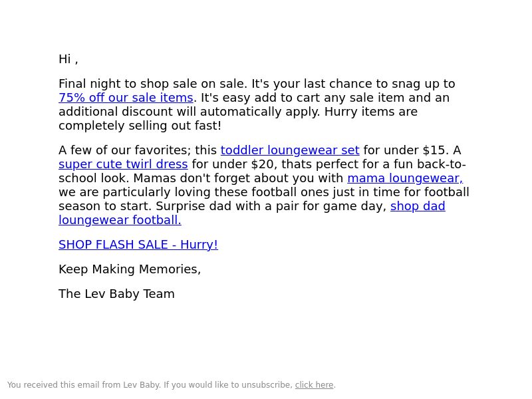Click the 'for under $20' text
This screenshot has height=399, width=532.
click(x=235, y=164)
